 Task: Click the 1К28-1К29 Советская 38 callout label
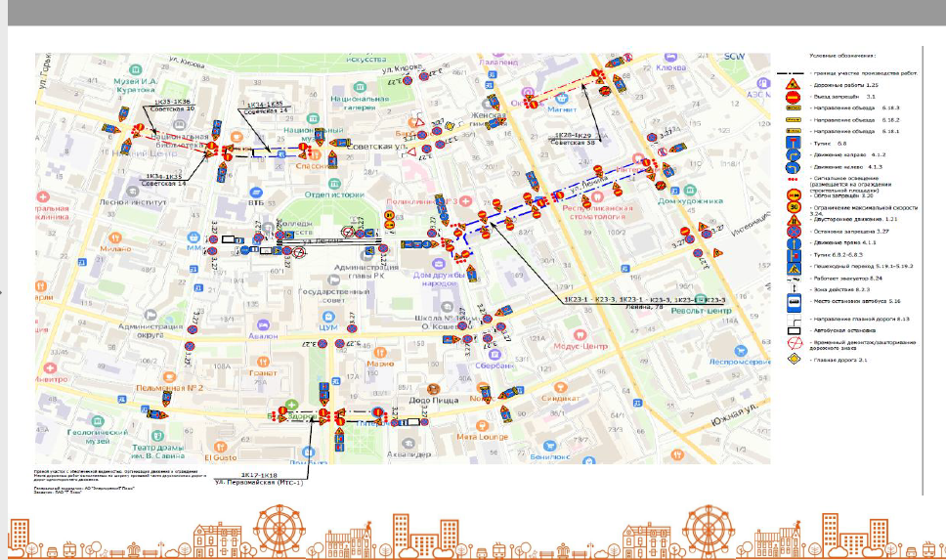[572, 138]
